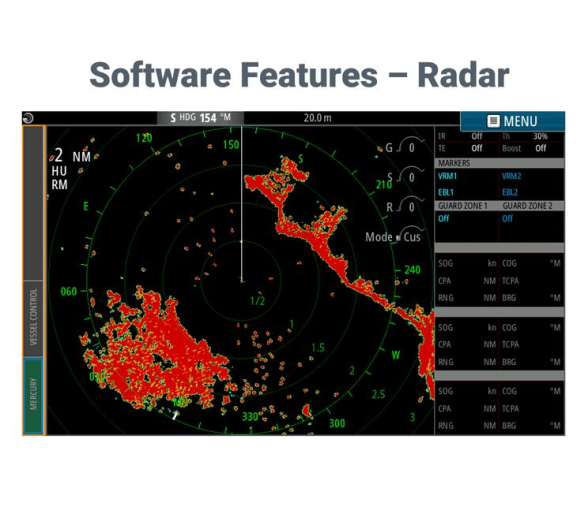Change the Mode Cus dial
This screenshot has width=588, height=506.
click(394, 236)
